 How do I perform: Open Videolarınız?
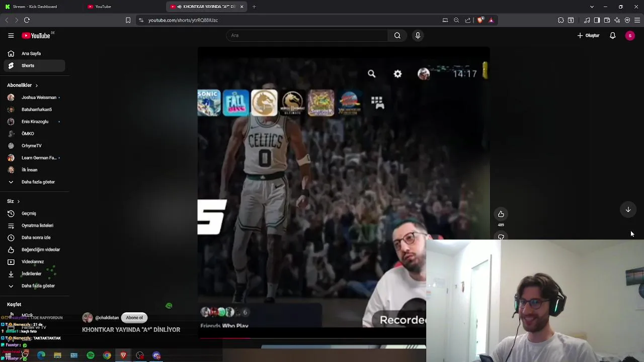(x=34, y=262)
